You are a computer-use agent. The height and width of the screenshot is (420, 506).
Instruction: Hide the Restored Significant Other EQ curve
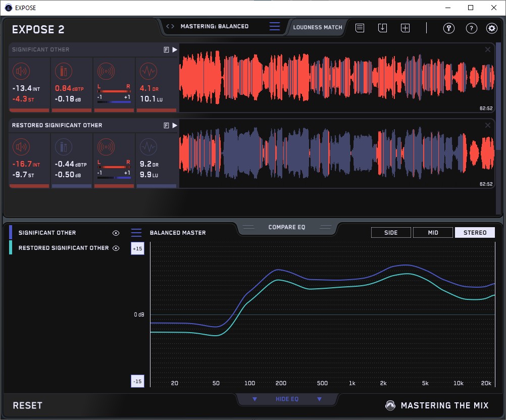[116, 248]
